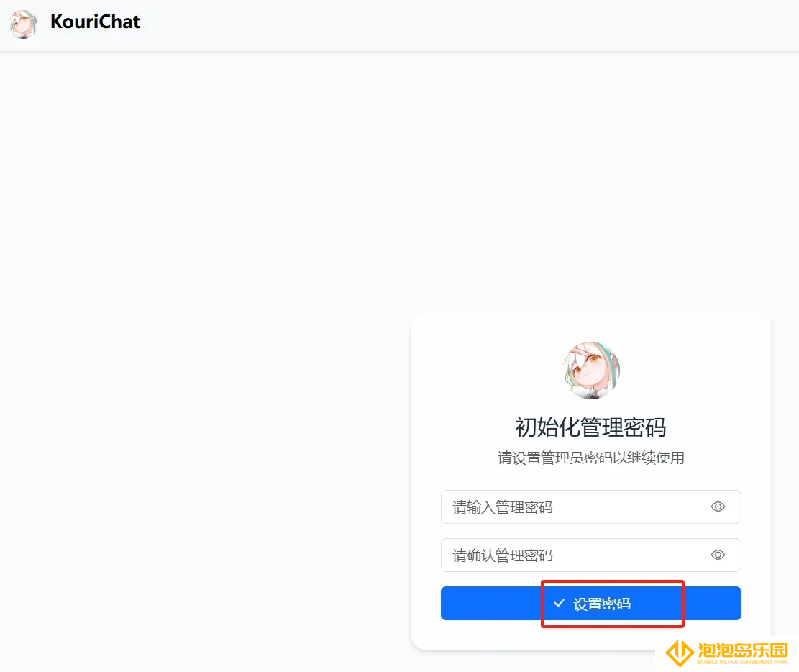
Task: Select the round character avatar above the heading
Action: click(x=591, y=370)
